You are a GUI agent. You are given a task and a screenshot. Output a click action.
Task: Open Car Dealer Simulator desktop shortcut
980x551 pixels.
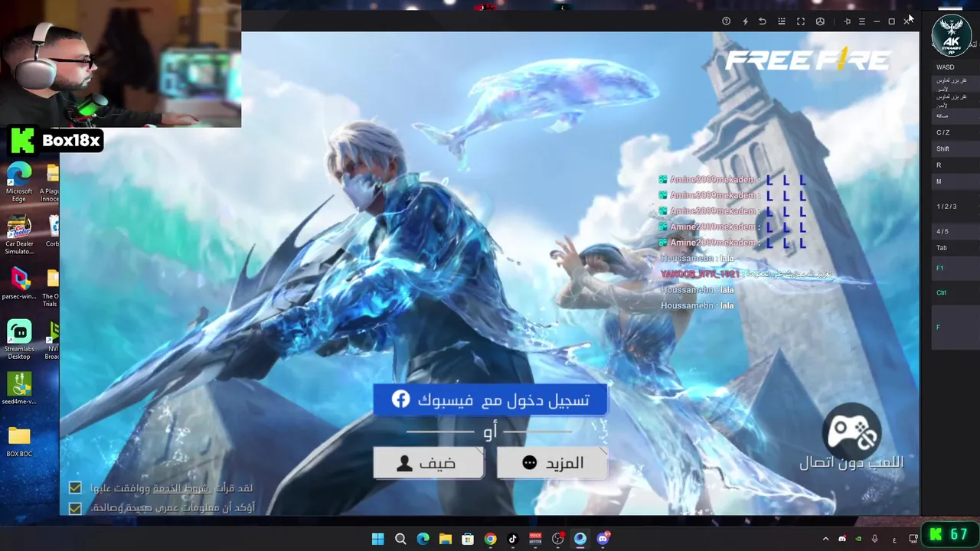point(19,236)
